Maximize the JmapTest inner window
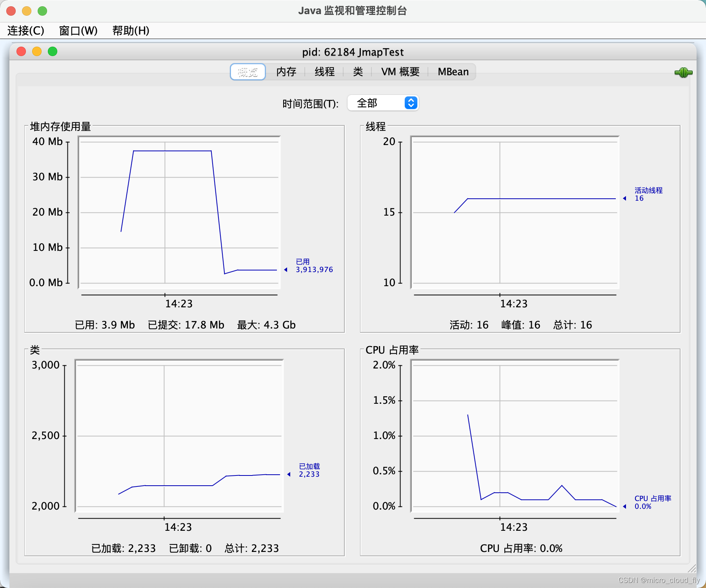Viewport: 706px width, 588px height. (x=53, y=51)
